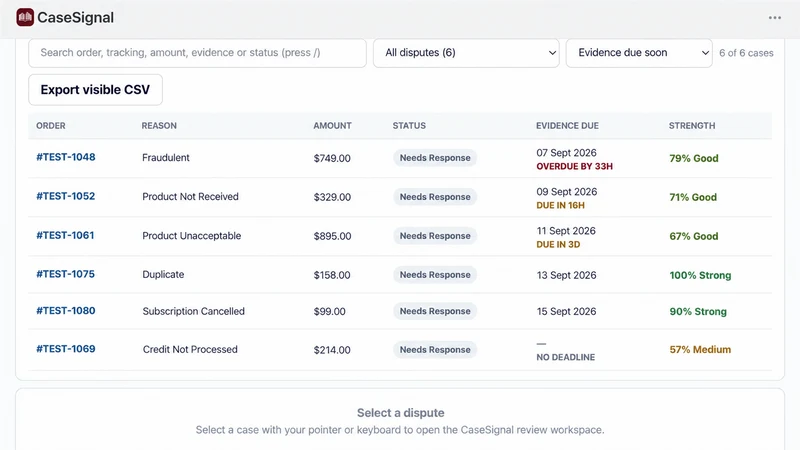Image resolution: width=800 pixels, height=450 pixels.
Task: Select the Credit Not Processed reason cell
Action: pyautogui.click(x=190, y=349)
